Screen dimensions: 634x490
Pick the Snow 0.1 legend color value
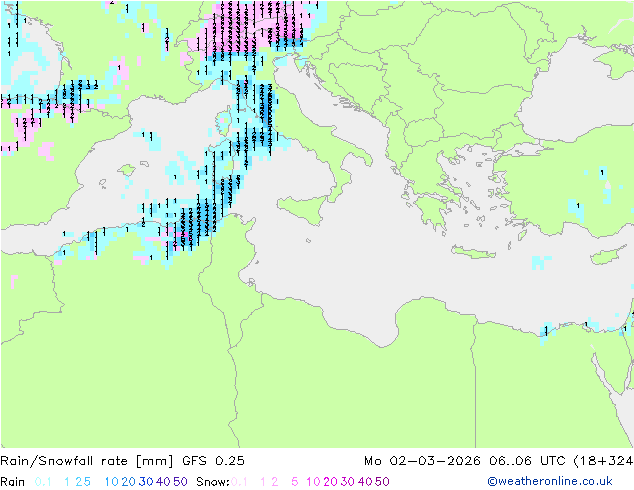tap(239, 482)
